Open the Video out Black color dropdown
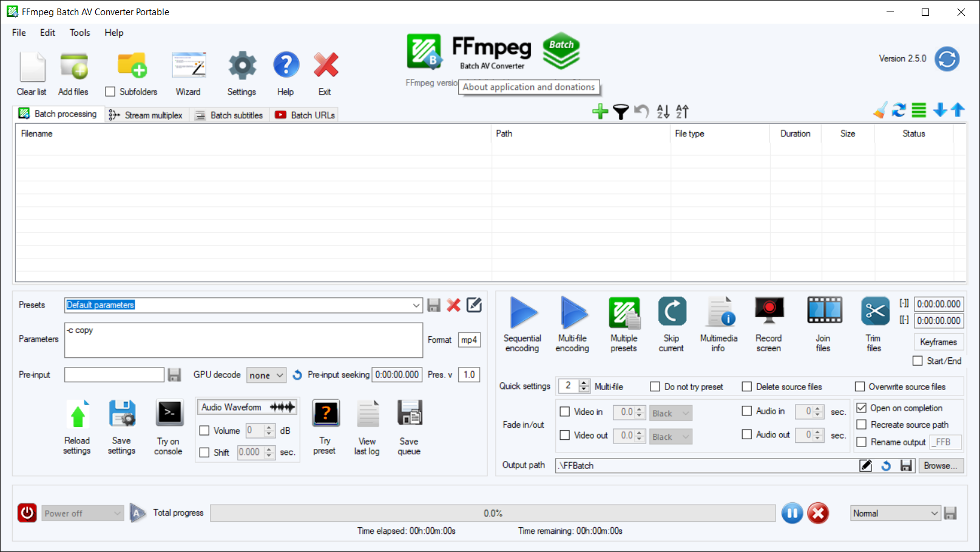This screenshot has height=552, width=980. [671, 437]
